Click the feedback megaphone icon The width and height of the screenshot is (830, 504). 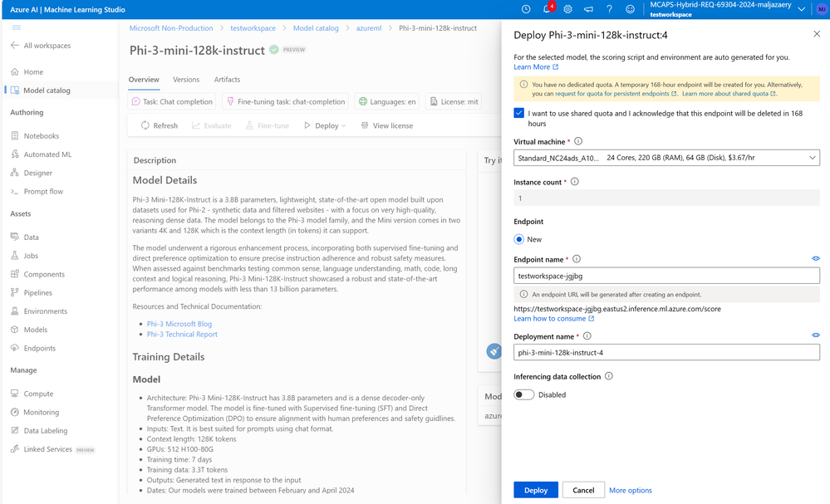[x=588, y=9]
